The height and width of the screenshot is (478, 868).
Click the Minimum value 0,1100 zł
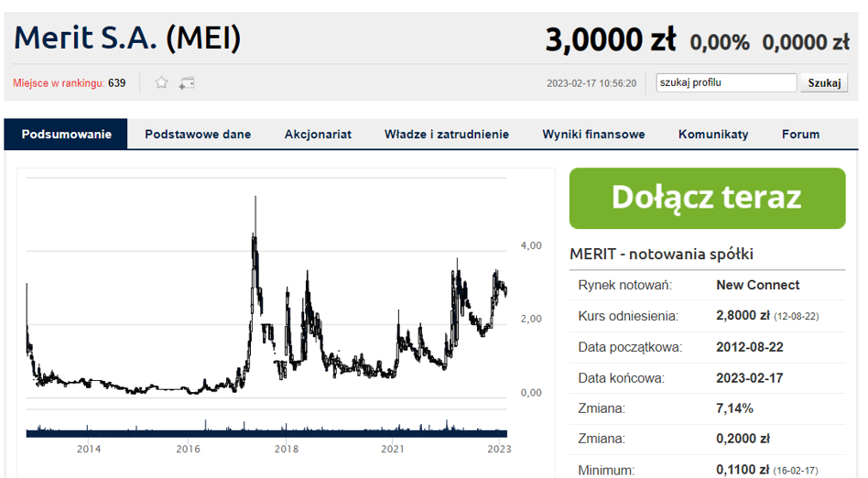coord(743,470)
